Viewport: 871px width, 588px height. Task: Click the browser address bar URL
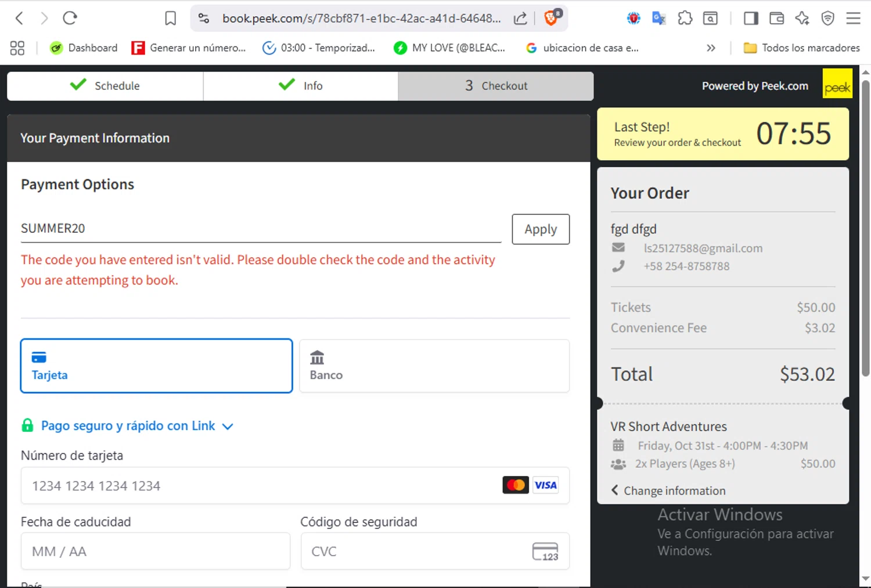click(361, 19)
